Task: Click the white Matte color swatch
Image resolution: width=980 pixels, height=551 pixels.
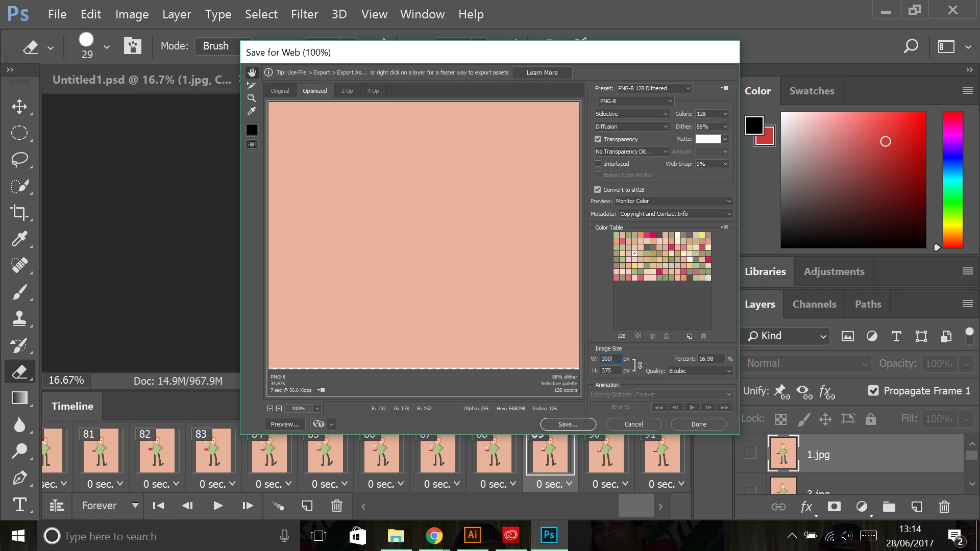Action: 708,139
